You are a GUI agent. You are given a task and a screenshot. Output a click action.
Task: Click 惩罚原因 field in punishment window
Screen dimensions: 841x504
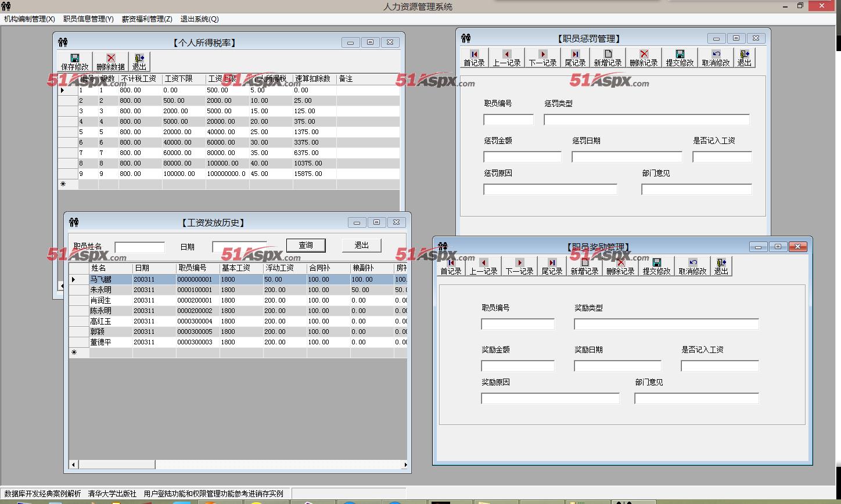coord(551,189)
